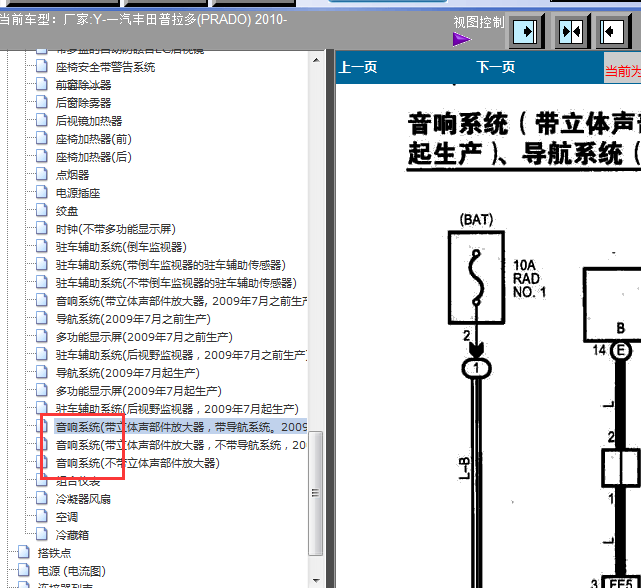Click the 10A RAD NO. 1 fuse symbol
This screenshot has height=588, width=641.
coord(476,278)
